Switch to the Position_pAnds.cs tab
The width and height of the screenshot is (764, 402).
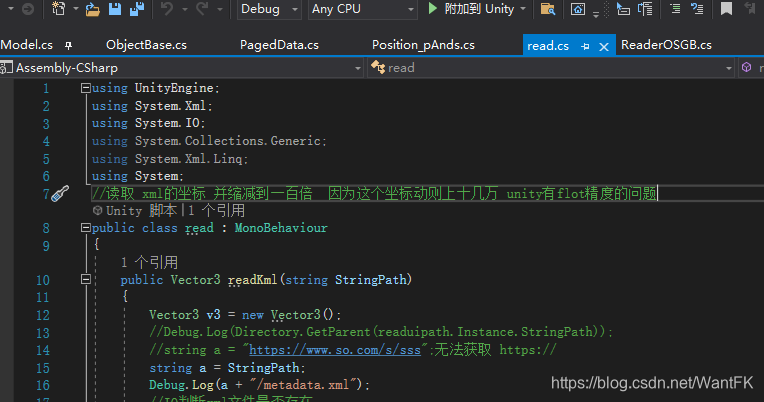pyautogui.click(x=423, y=45)
